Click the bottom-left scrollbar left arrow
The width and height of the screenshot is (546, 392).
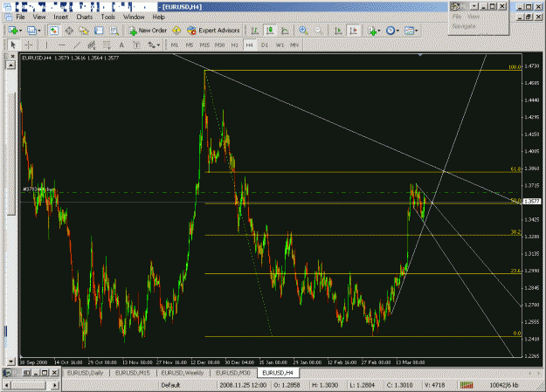[7, 385]
